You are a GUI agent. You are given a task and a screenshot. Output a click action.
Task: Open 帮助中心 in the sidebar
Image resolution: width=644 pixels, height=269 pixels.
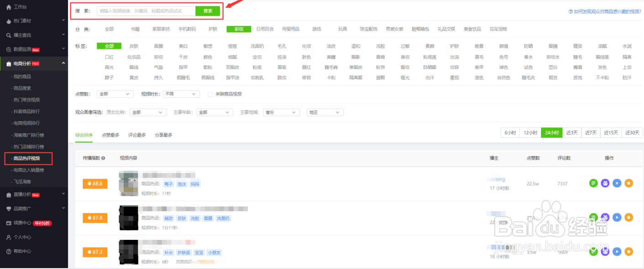[x=19, y=251]
